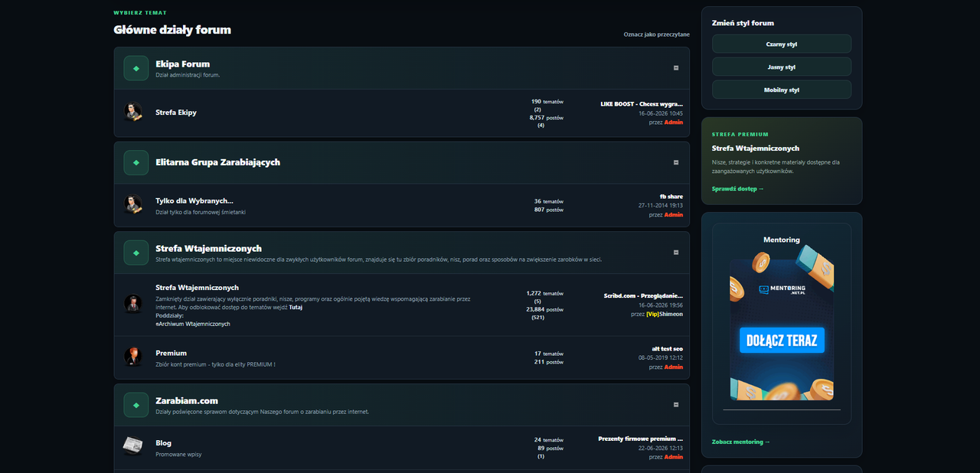Click the Tylko dla Wybranych forum avatar icon
Screen dimensions: 980x473
pos(133,204)
